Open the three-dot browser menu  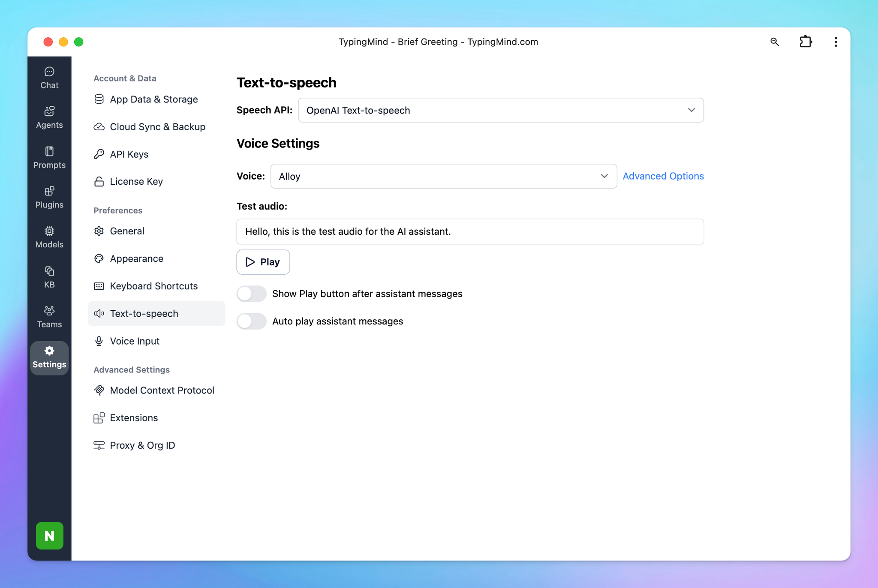(836, 42)
